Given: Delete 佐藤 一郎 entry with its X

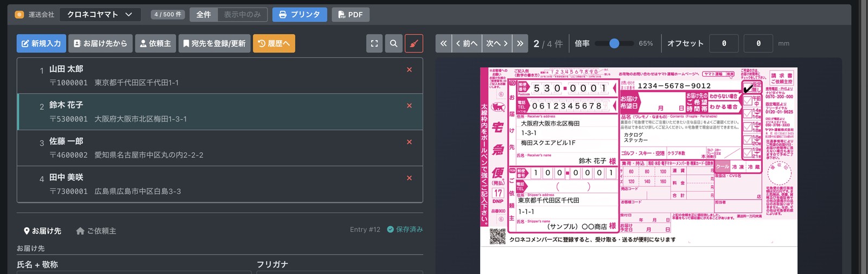Looking at the screenshot, I should click(x=410, y=142).
